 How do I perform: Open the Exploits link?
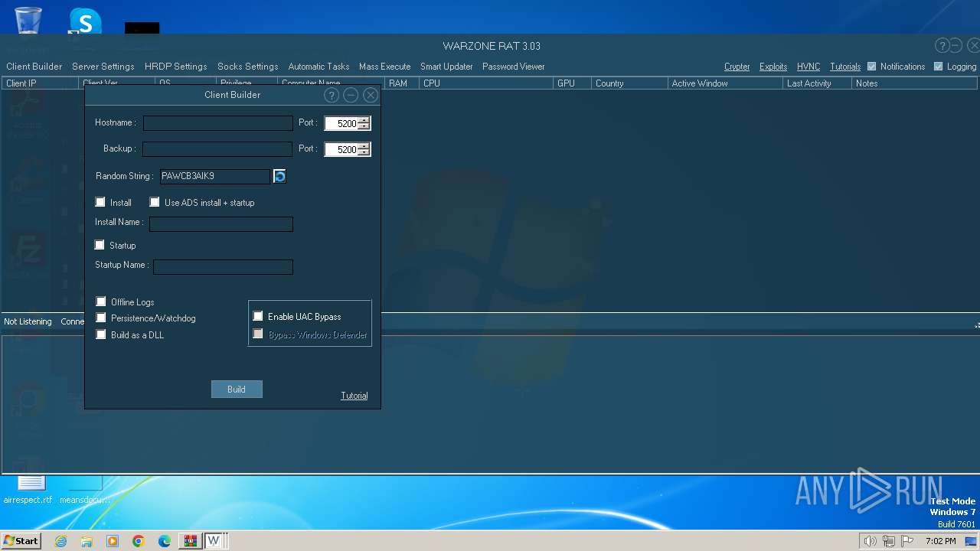tap(773, 67)
